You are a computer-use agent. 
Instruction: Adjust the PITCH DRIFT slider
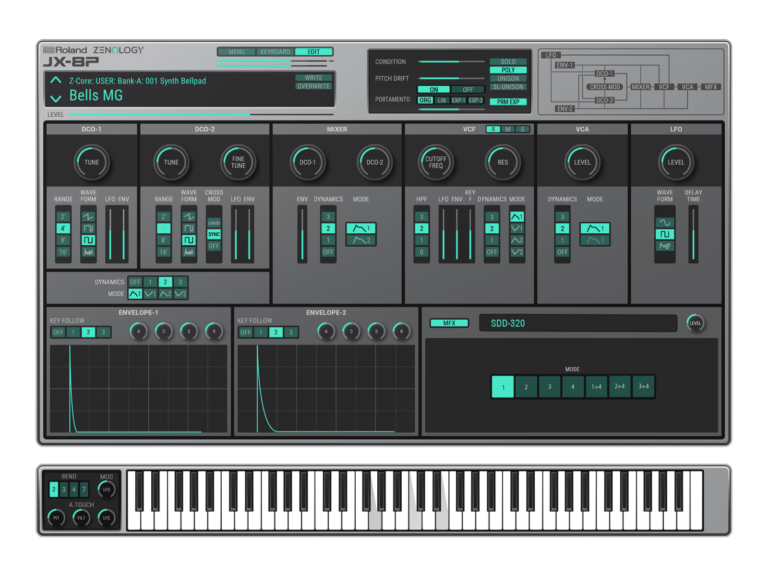coord(451,78)
